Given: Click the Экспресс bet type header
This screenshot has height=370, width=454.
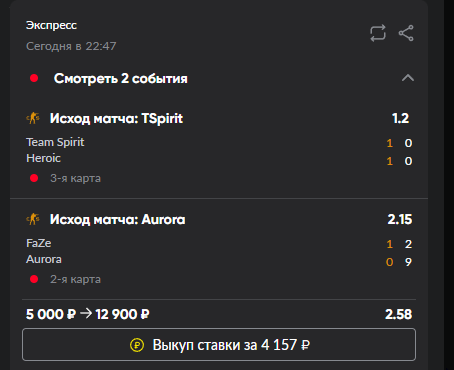Looking at the screenshot, I should pos(51,25).
